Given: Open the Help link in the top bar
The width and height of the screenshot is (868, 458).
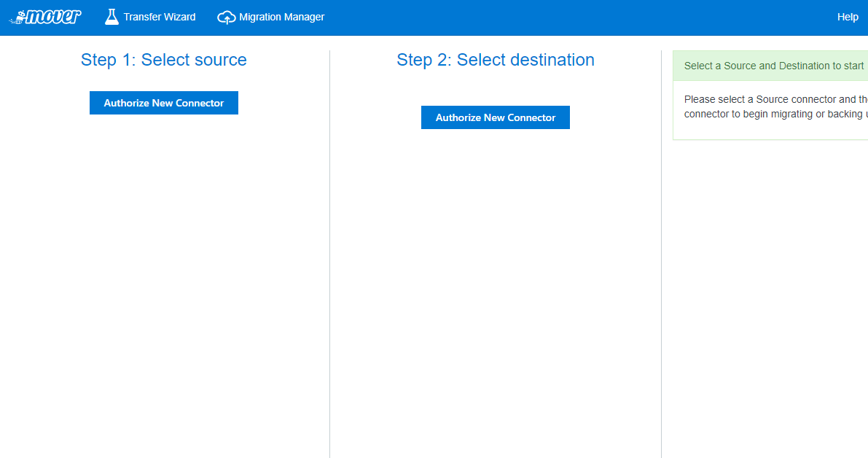Looking at the screenshot, I should [x=848, y=17].
